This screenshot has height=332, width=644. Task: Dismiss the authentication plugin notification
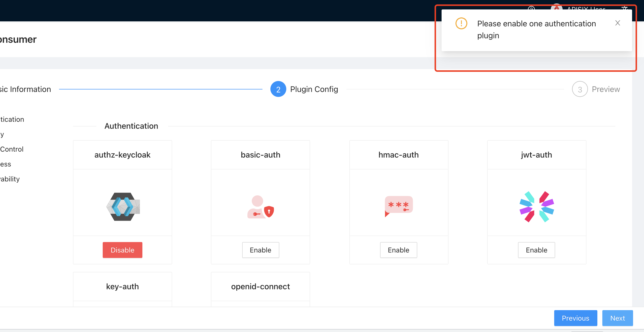click(617, 23)
